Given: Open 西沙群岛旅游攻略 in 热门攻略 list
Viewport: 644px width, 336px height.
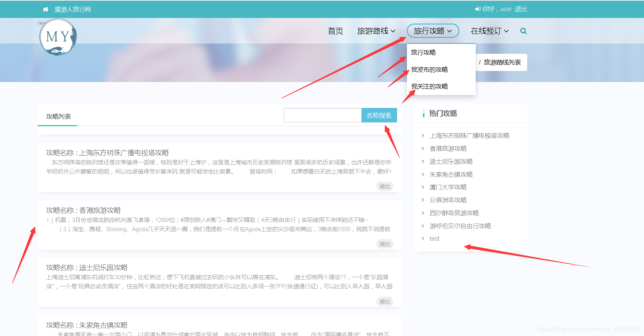Looking at the screenshot, I should point(454,213).
